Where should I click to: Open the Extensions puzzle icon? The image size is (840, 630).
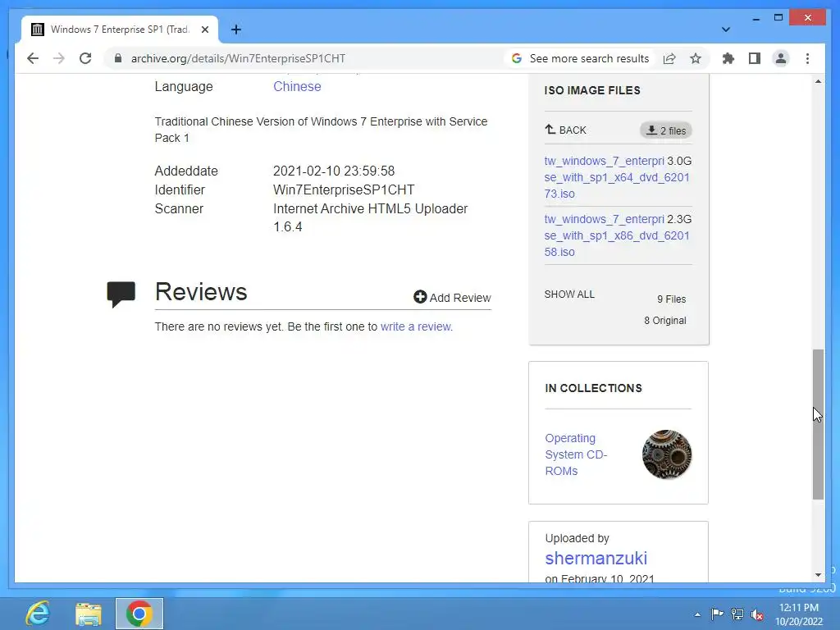[728, 58]
